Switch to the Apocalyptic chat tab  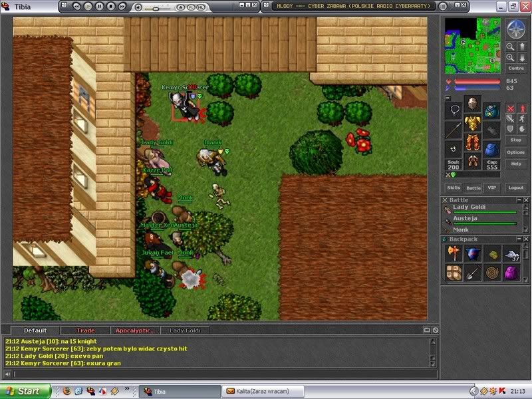pyautogui.click(x=135, y=330)
